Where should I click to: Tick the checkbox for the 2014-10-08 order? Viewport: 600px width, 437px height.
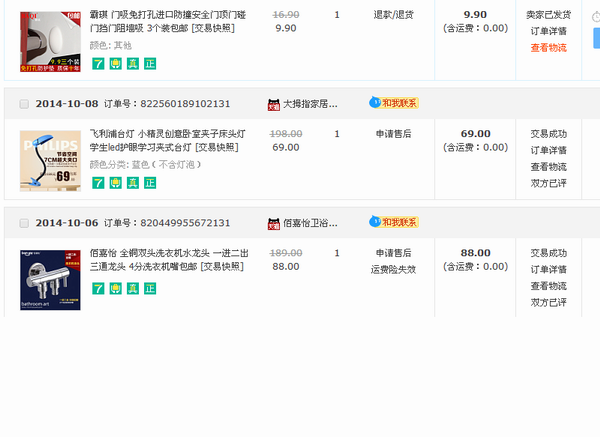click(x=24, y=103)
